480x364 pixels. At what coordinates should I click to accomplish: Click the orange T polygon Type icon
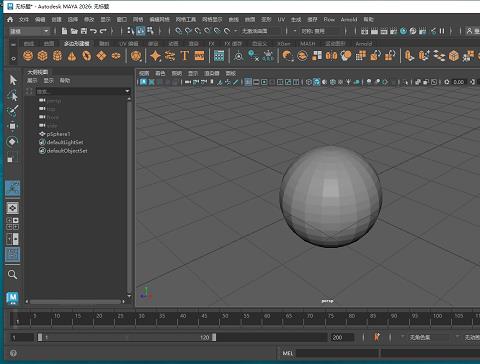pos(184,56)
